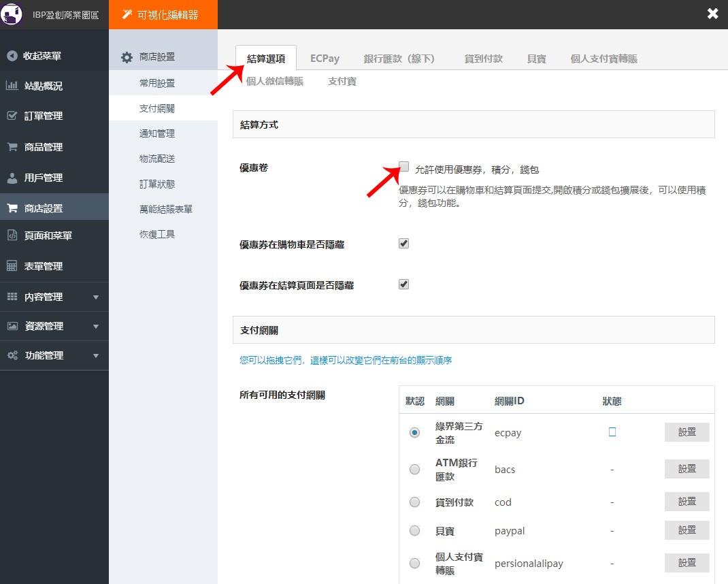Click the user management person icon
Viewport: 728px width, 584px height.
point(12,178)
